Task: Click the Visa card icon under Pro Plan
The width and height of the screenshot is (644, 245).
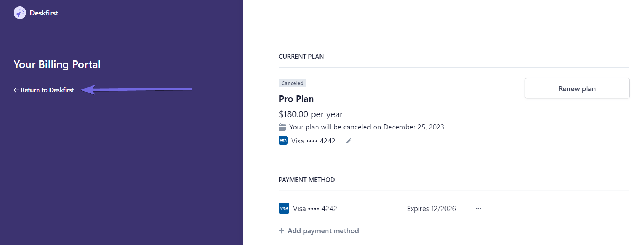Action: tap(283, 141)
